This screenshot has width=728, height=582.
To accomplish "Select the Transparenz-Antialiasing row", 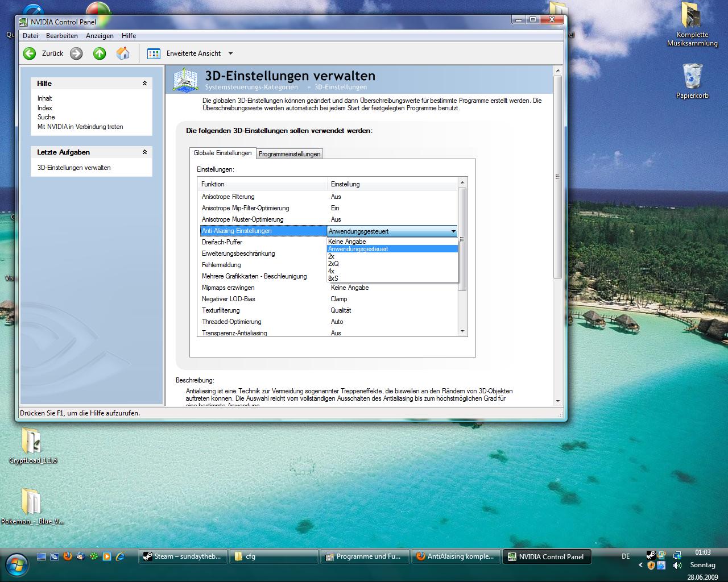I will click(x=328, y=332).
